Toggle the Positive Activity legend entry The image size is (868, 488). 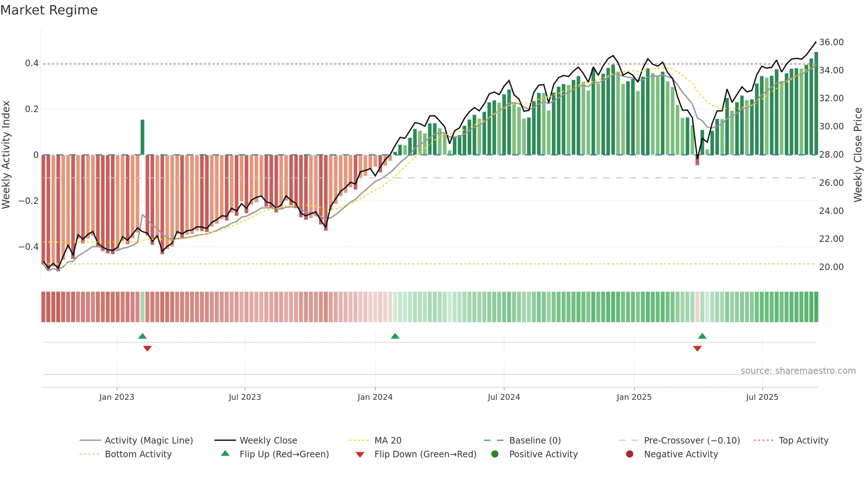click(535, 454)
